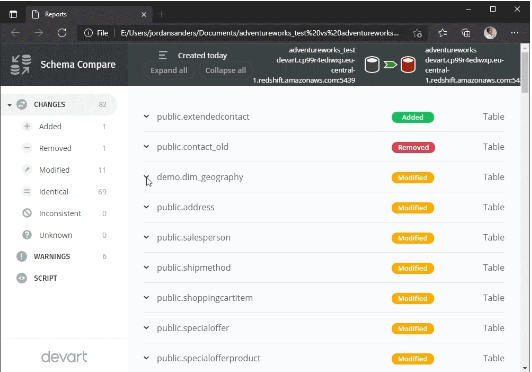Screen dimensions: 532x372
Task: Open the hamburger menu icon beside Created today
Action: [163, 55]
